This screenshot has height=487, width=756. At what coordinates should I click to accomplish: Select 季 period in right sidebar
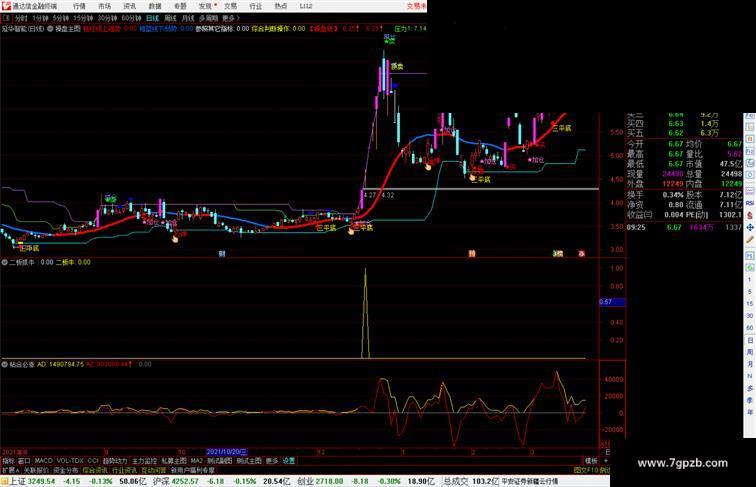[750, 400]
